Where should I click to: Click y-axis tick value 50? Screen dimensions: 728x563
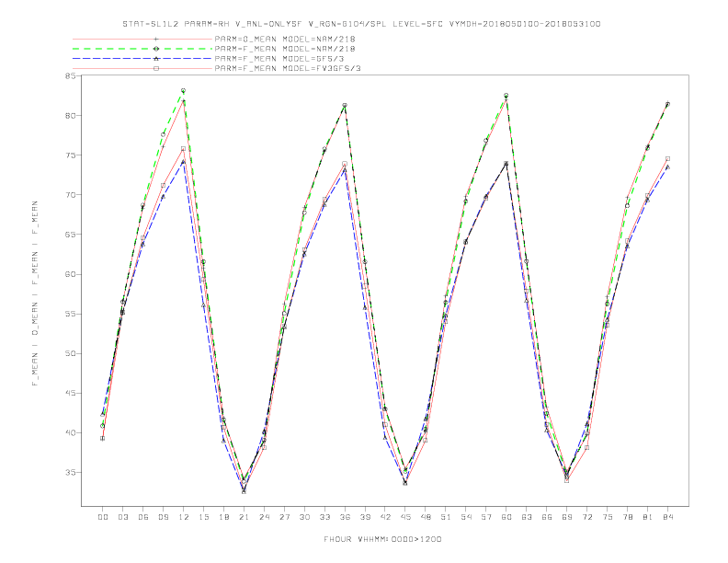[70, 353]
